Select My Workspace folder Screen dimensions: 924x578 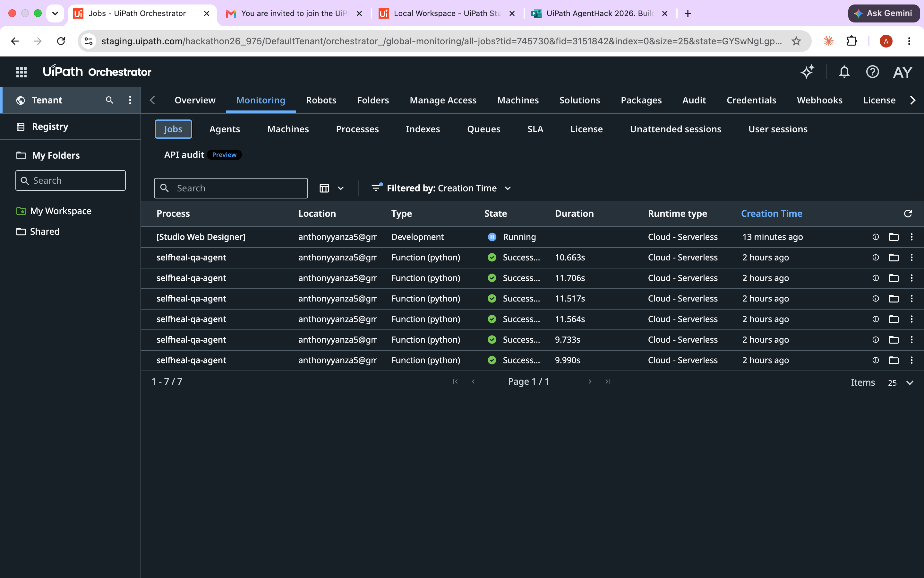pos(61,211)
